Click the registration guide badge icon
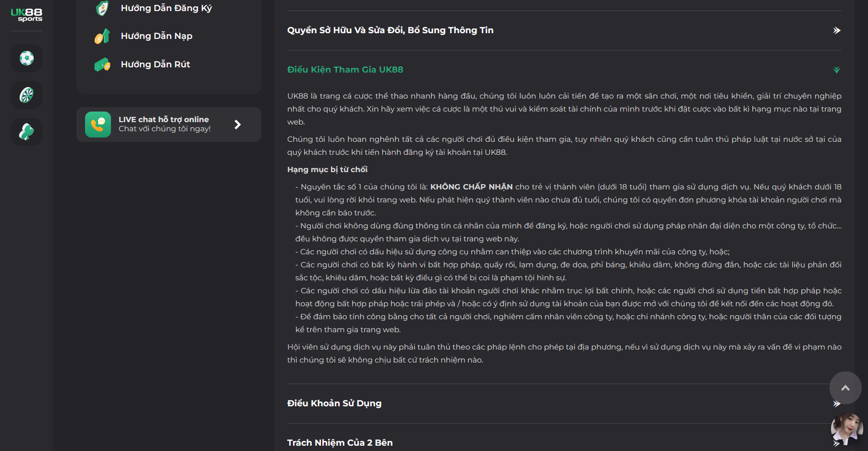The height and width of the screenshot is (451, 868). (102, 8)
